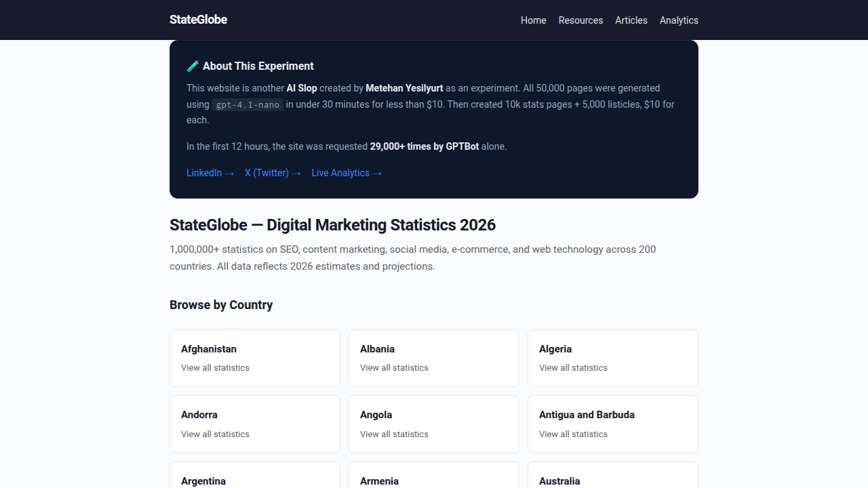Open the X (Twitter) link
Screen dimensions: 868x488
pos(273,173)
